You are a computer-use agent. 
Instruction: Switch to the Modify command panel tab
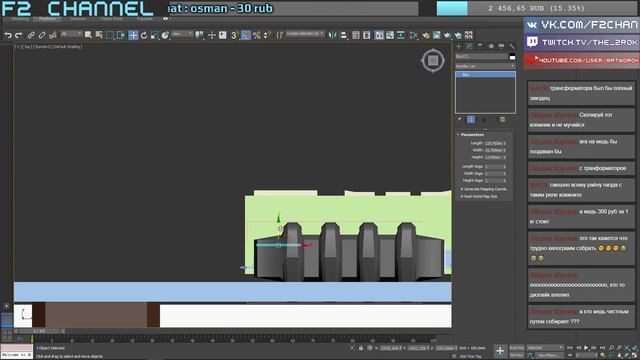(469, 47)
